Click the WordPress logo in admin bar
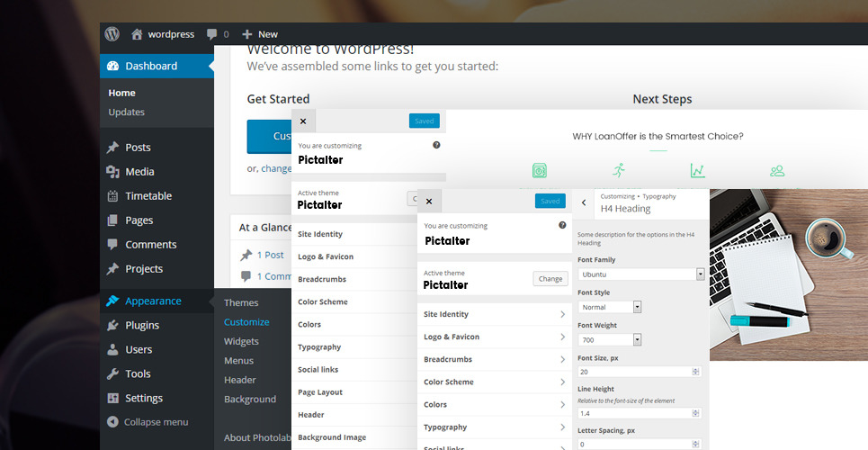Image resolution: width=868 pixels, height=450 pixels. coord(112,34)
